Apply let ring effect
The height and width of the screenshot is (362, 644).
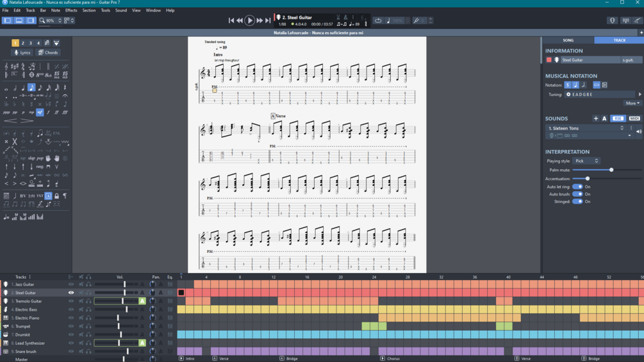(49, 133)
